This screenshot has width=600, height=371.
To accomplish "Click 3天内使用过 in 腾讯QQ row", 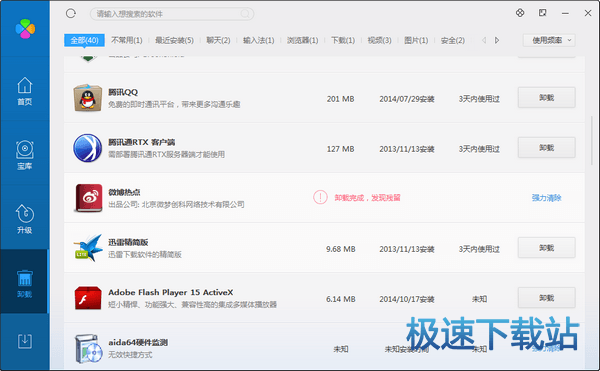I will 479,99.
